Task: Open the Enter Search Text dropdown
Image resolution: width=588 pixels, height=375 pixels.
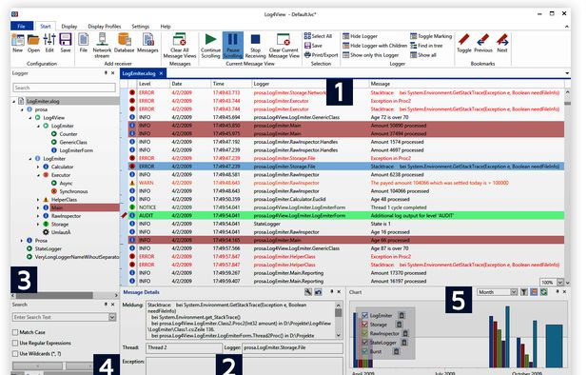Action: tap(111, 317)
